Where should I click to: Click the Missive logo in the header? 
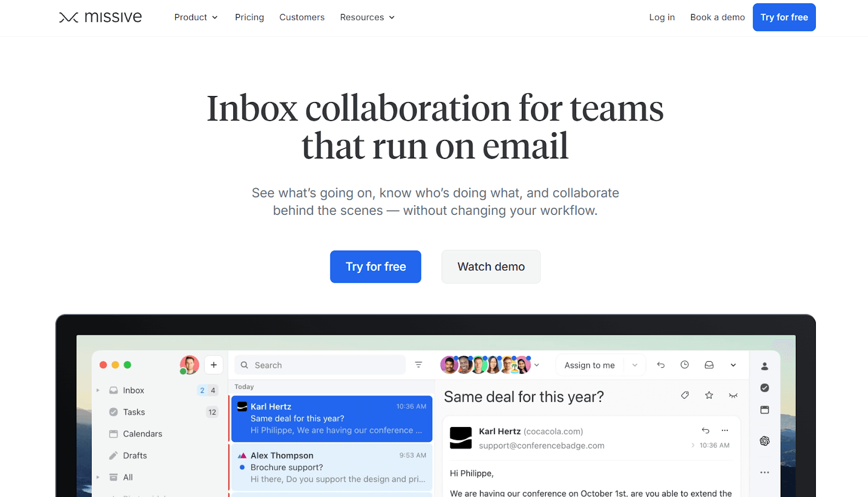click(100, 17)
